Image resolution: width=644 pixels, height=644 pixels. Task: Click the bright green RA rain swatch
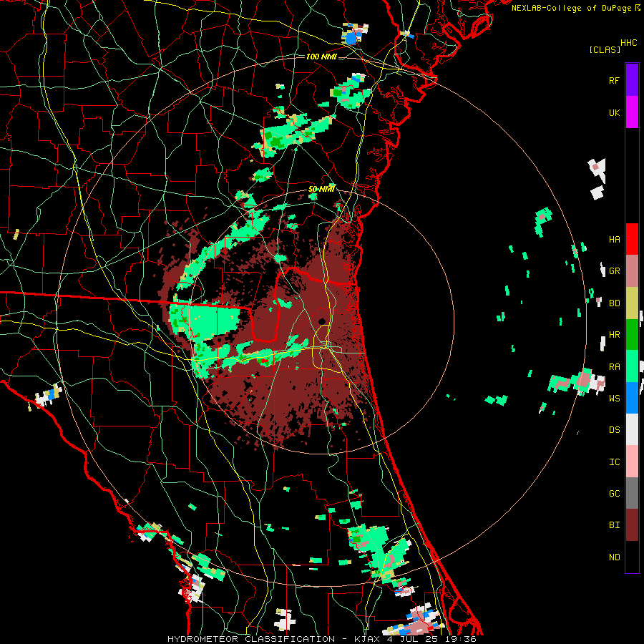point(632,366)
